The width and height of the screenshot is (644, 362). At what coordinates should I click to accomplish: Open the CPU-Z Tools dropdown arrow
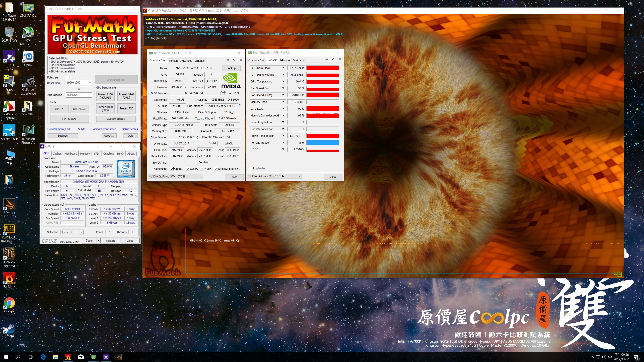(98, 241)
